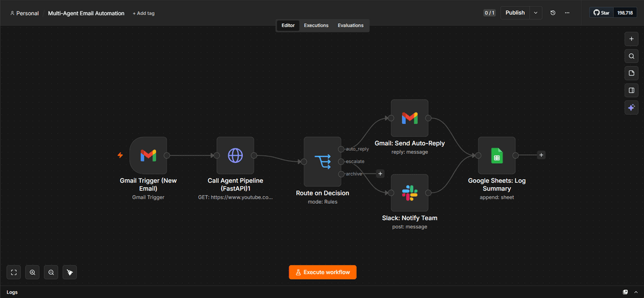Switch to the Evaluations tab
The height and width of the screenshot is (298, 644).
(x=351, y=25)
